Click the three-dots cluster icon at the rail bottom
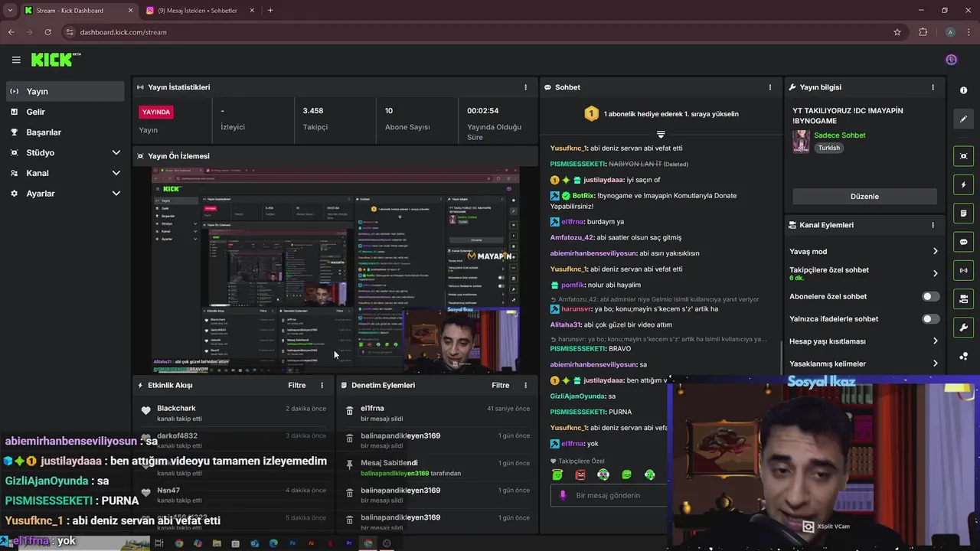The height and width of the screenshot is (551, 980). pyautogui.click(x=963, y=357)
